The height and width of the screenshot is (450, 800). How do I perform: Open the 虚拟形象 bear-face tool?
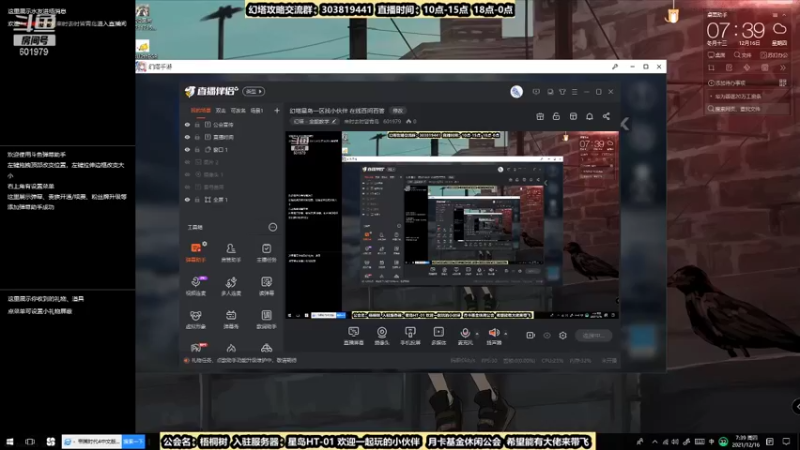(196, 319)
